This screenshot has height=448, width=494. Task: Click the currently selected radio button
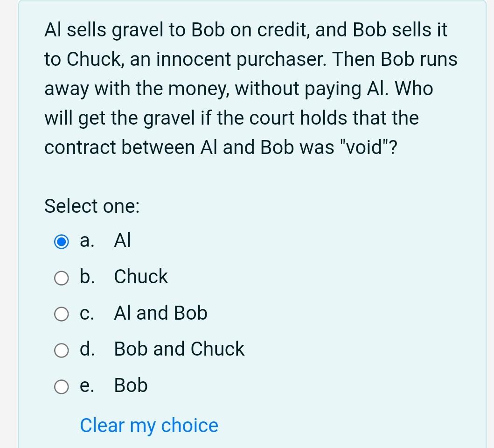[x=61, y=241]
